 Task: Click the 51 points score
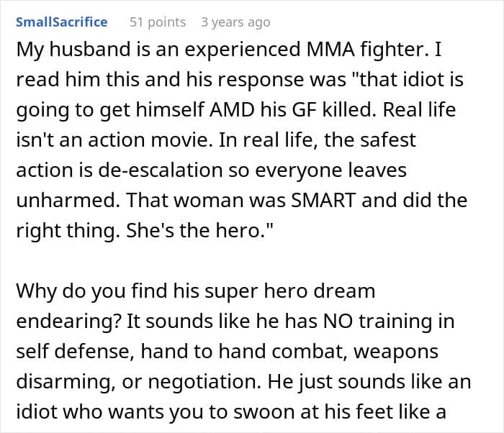point(158,22)
